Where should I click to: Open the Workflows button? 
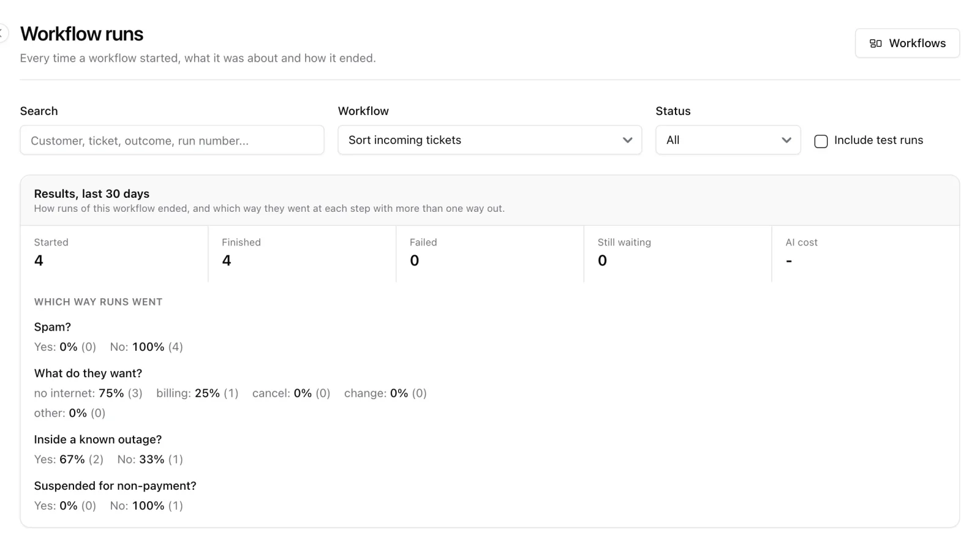click(907, 43)
